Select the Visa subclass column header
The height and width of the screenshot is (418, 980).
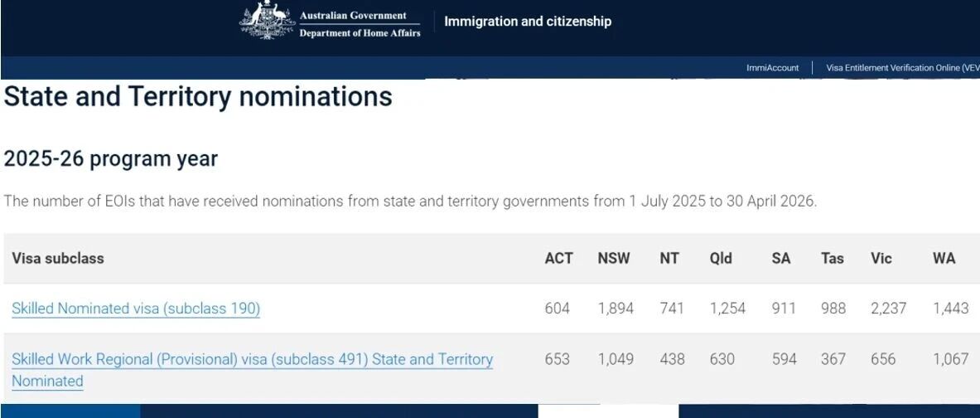point(57,258)
